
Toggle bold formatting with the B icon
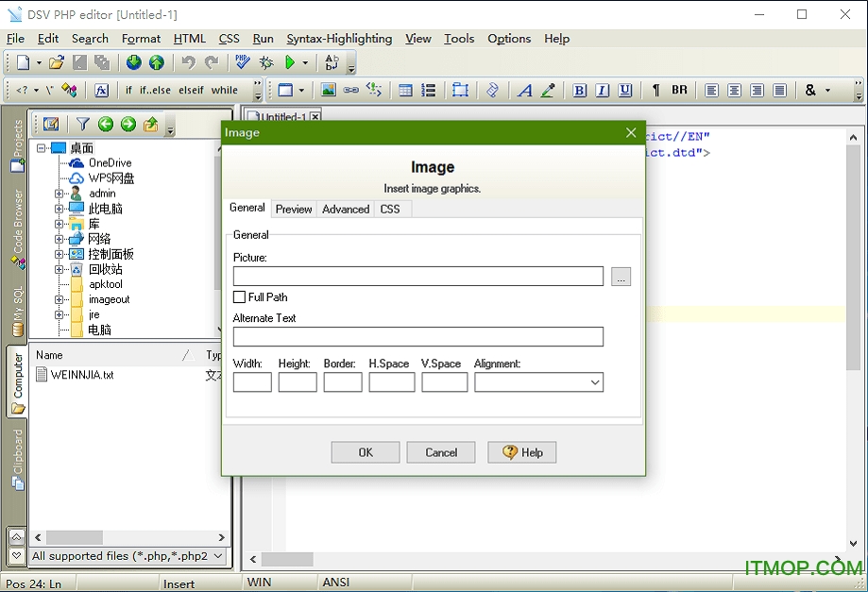[579, 90]
